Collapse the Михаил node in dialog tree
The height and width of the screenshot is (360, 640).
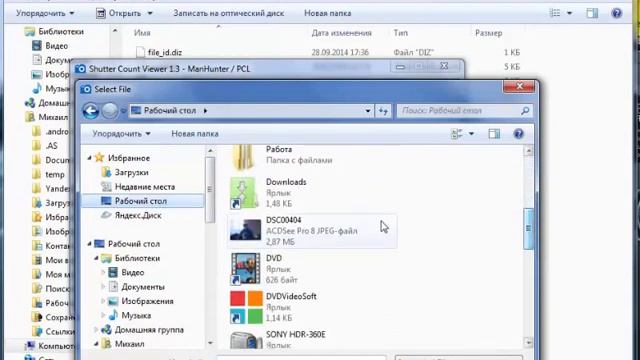point(96,344)
